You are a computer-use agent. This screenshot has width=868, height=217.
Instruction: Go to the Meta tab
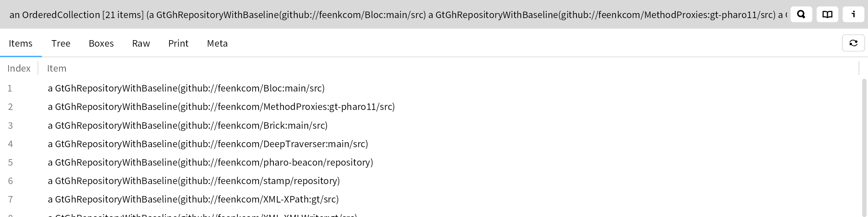tap(217, 43)
